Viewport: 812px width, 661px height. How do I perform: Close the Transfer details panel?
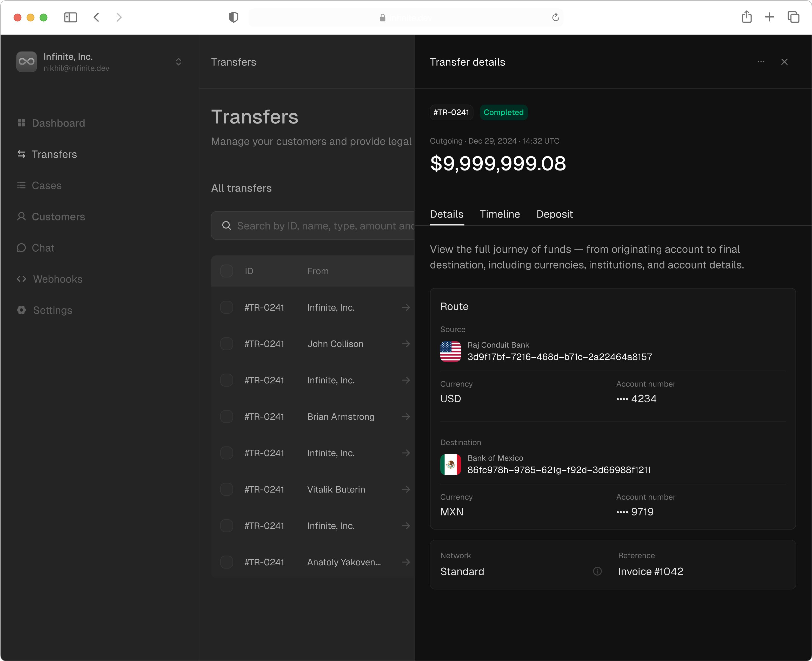click(784, 62)
